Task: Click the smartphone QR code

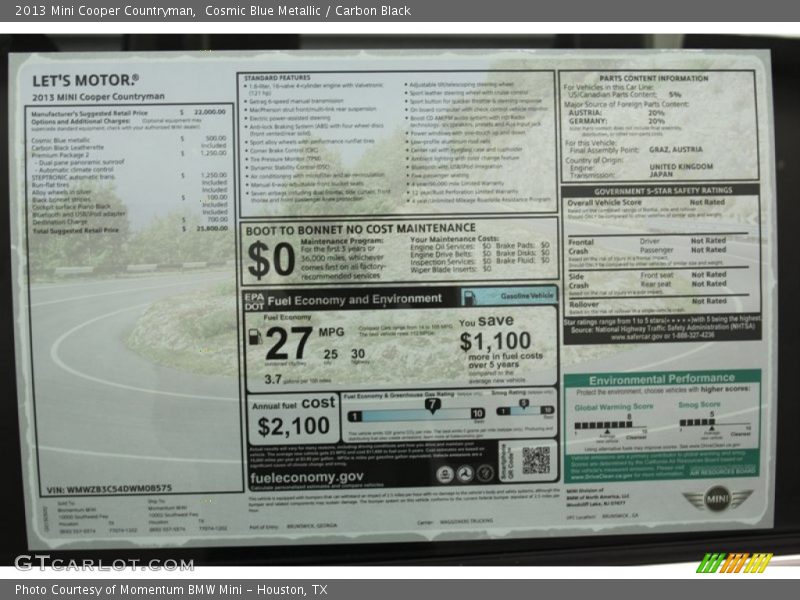Action: click(535, 460)
